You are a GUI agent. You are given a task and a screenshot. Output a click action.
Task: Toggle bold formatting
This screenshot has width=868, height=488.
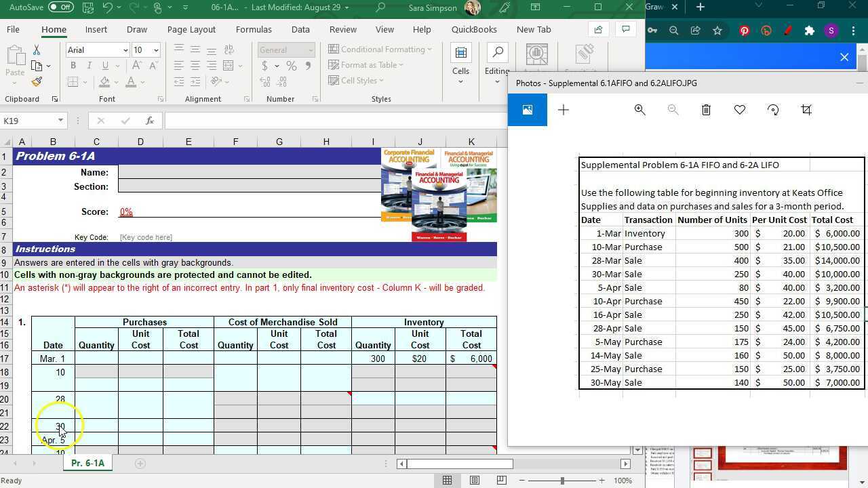point(73,65)
